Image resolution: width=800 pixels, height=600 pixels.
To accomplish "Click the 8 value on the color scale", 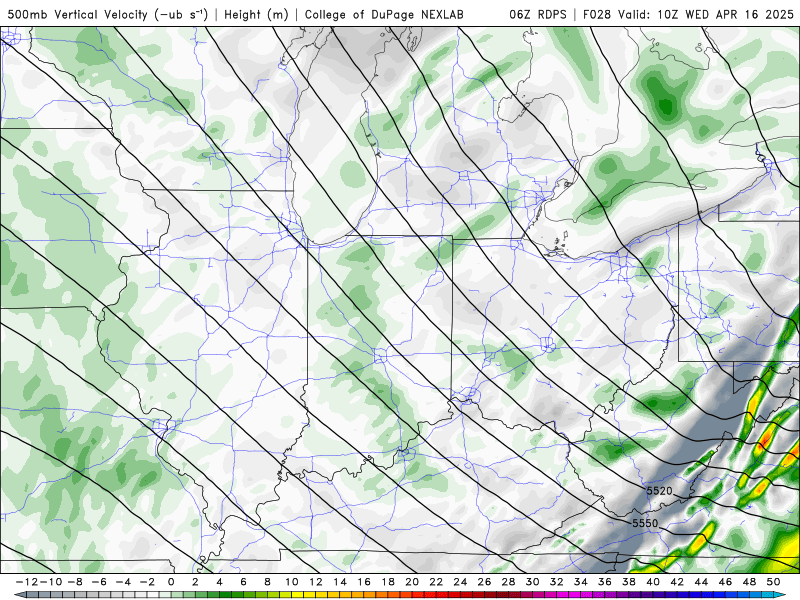I will 267,582.
